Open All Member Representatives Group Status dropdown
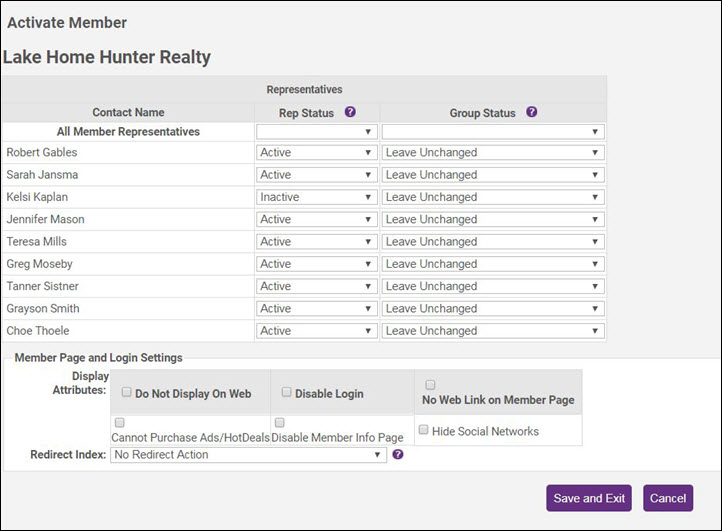 pos(493,131)
